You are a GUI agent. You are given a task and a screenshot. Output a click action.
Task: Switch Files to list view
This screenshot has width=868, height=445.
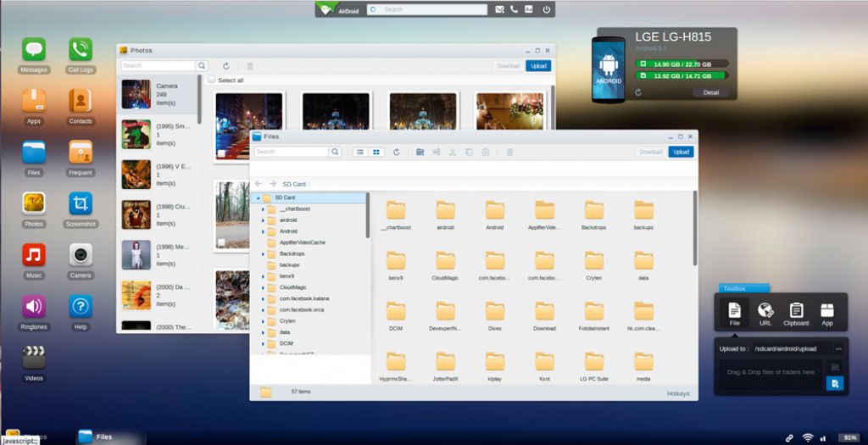click(359, 152)
